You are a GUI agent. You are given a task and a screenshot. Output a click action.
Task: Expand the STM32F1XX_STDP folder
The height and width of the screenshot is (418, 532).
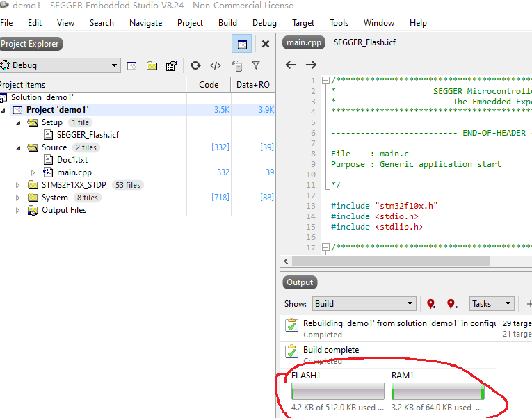17,185
